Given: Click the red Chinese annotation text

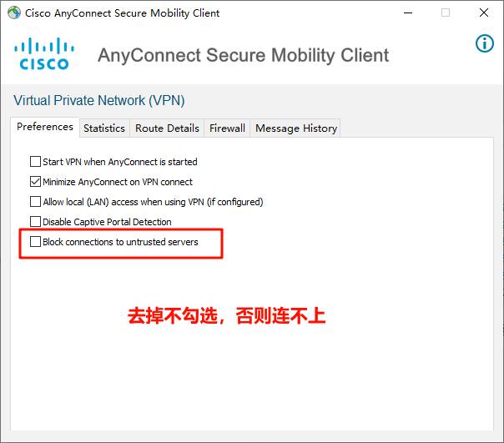Looking at the screenshot, I should pyautogui.click(x=227, y=315).
